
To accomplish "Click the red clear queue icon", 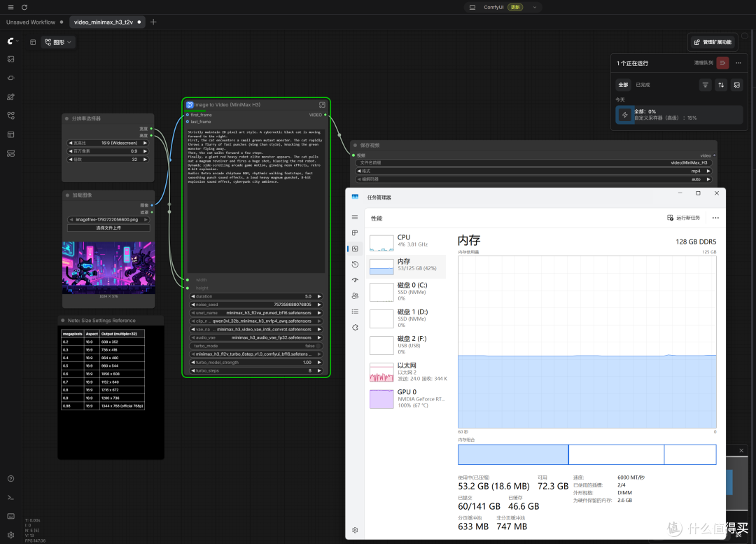I will pyautogui.click(x=722, y=63).
